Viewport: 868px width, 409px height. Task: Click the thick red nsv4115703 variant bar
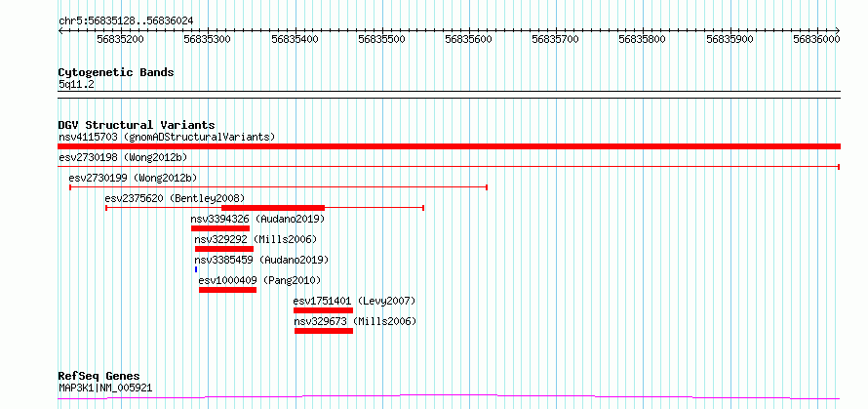[x=449, y=146]
